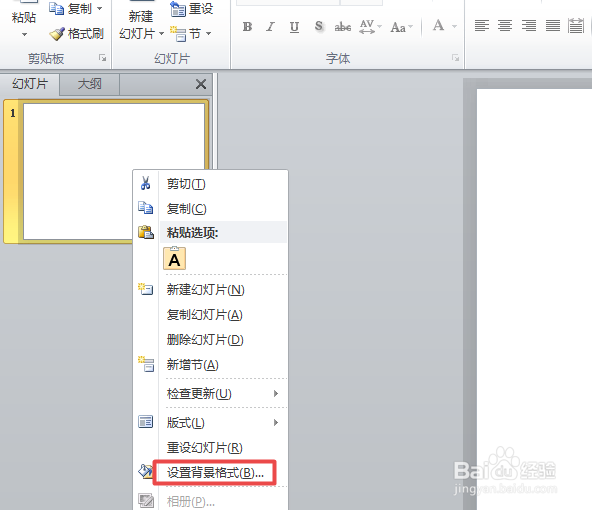
Task: Open font color dropdown arrow
Action: point(455,26)
